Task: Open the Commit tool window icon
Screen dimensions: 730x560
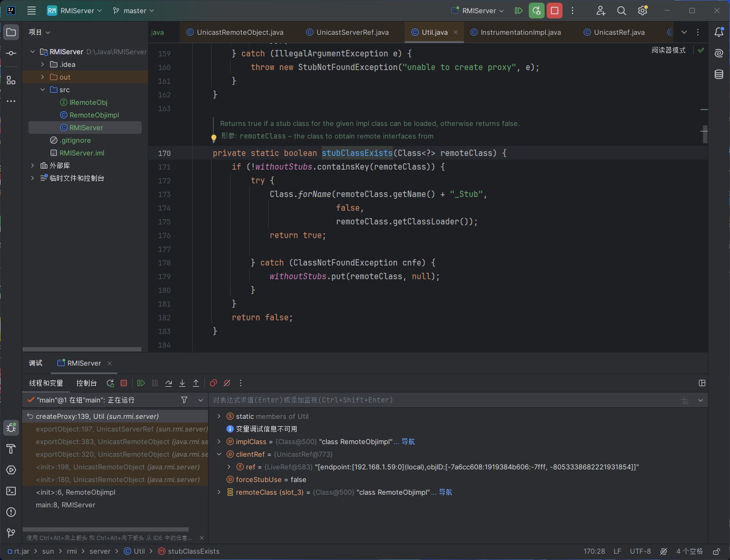Action: 11,53
